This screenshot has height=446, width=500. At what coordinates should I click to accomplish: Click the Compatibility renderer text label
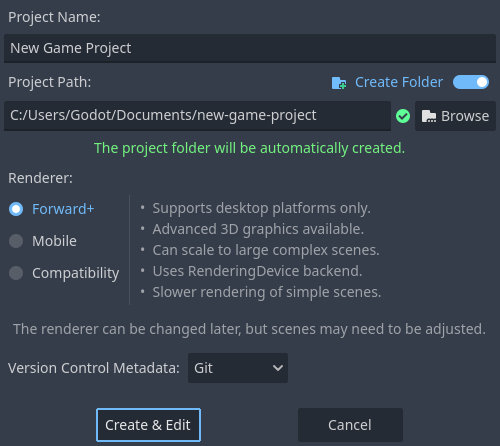[76, 273]
